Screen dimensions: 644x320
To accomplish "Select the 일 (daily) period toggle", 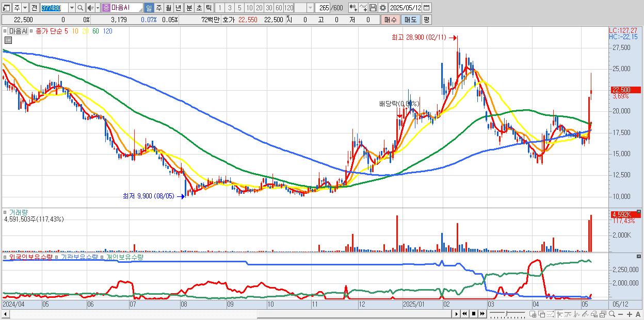I will (149, 8).
